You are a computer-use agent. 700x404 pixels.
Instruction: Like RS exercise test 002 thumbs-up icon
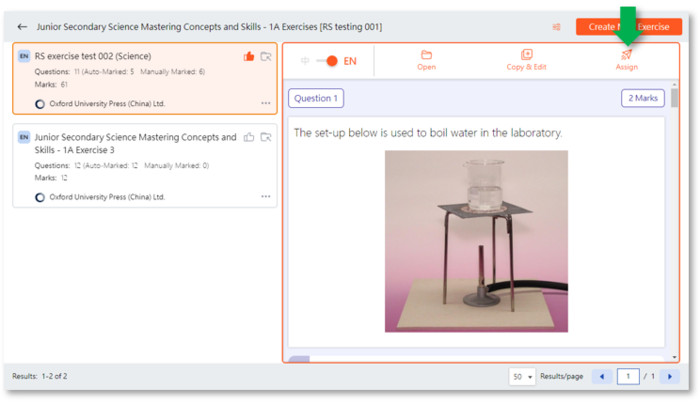coord(249,56)
